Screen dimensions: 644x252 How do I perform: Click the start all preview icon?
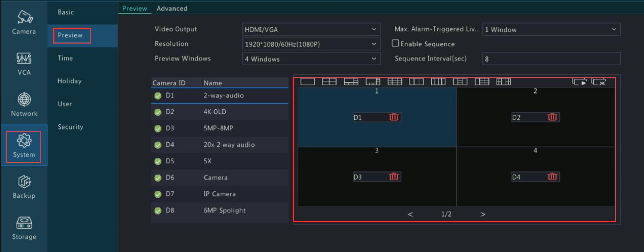[x=579, y=81]
